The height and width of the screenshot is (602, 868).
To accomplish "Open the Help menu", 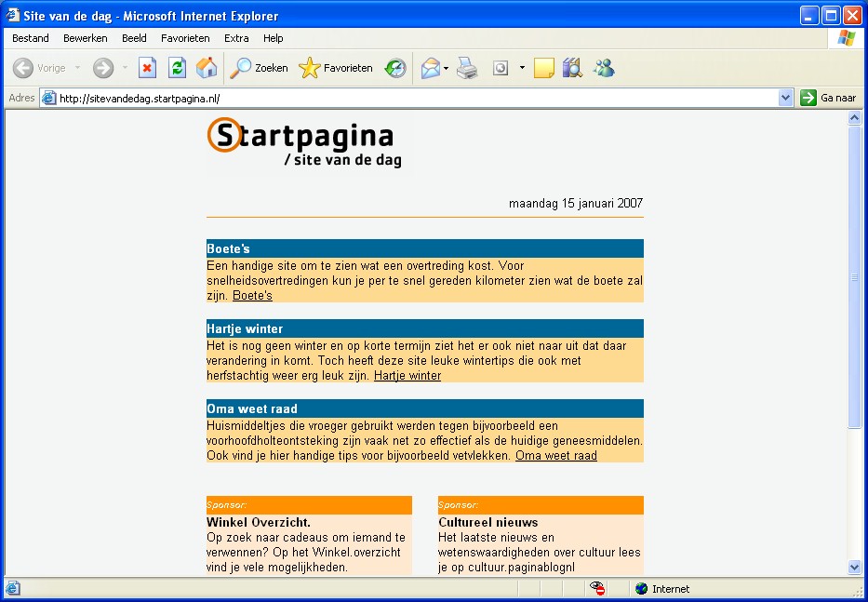I will [273, 38].
